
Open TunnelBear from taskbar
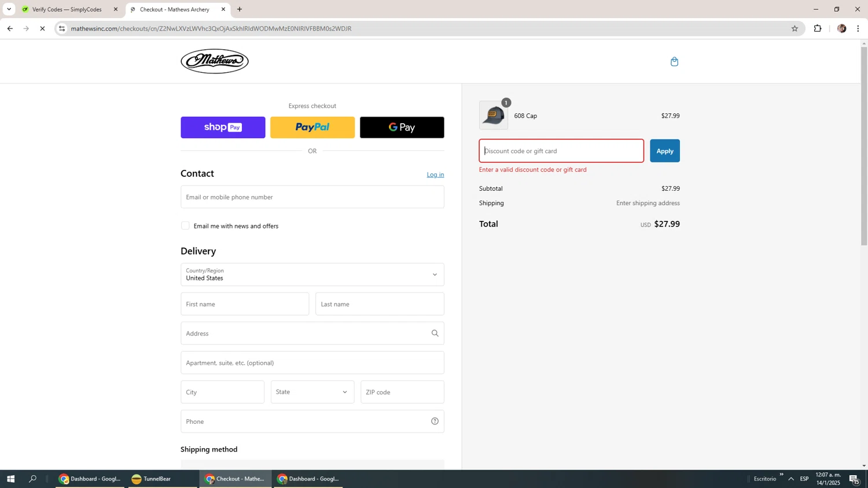click(x=163, y=479)
